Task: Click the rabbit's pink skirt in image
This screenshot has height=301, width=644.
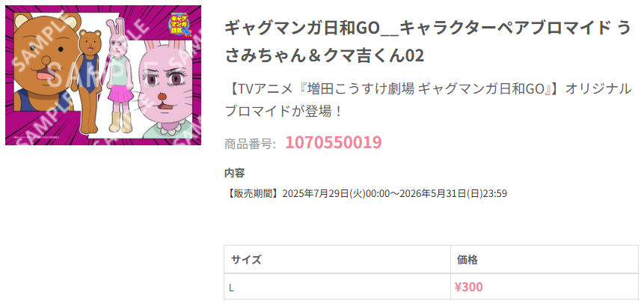Action: click(x=120, y=94)
